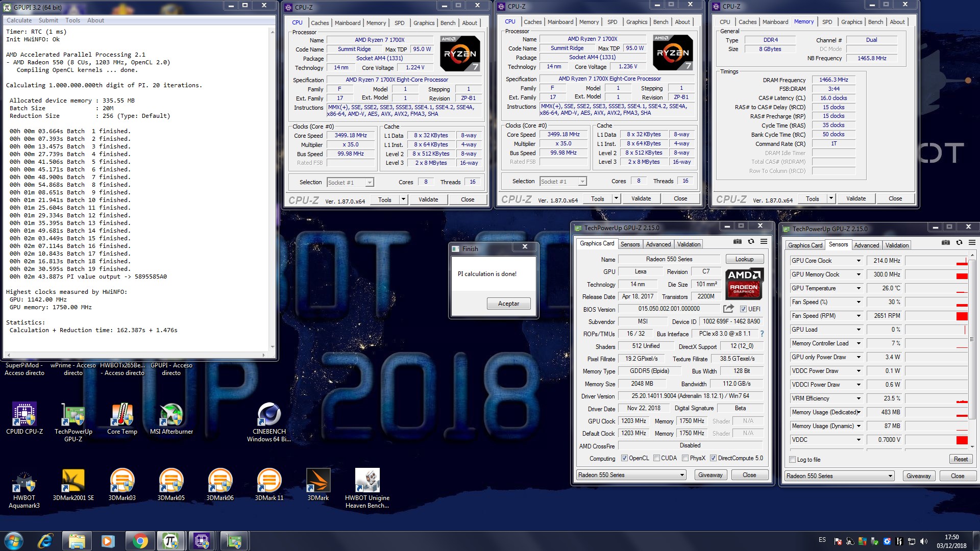Click the GPU Name field showing Radeon 550 Series
The height and width of the screenshot is (551, 980).
pyautogui.click(x=669, y=259)
